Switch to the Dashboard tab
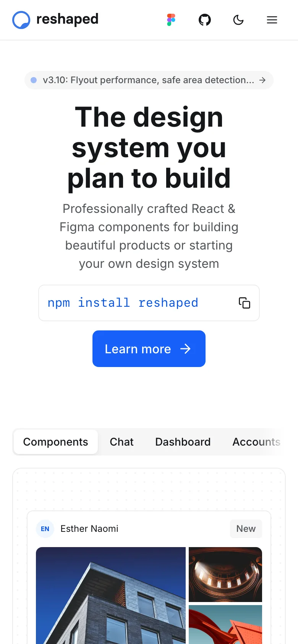This screenshot has width=298, height=644. (183, 442)
